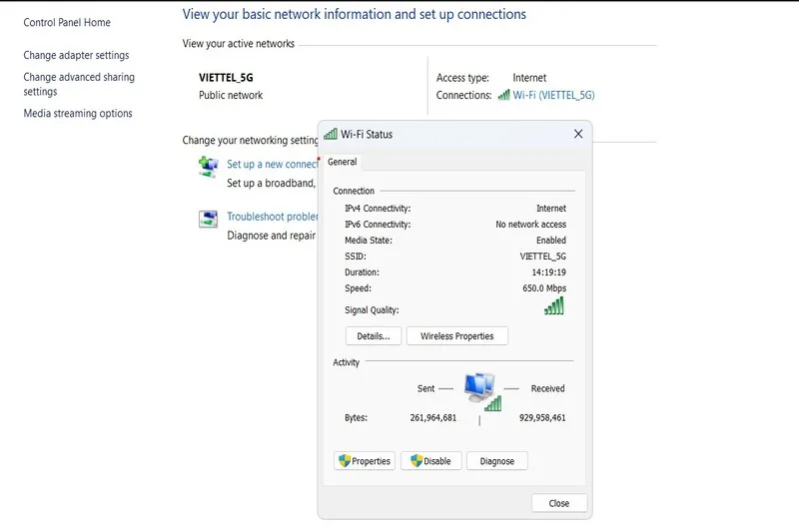Screen dimensions: 799x532
Task: Go to Control Panel Home
Action: [x=67, y=22]
